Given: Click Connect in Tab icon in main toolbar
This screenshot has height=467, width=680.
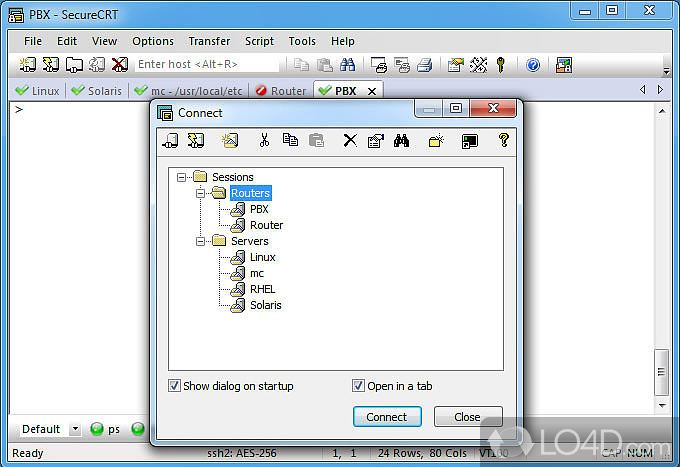Looking at the screenshot, I should 74,65.
